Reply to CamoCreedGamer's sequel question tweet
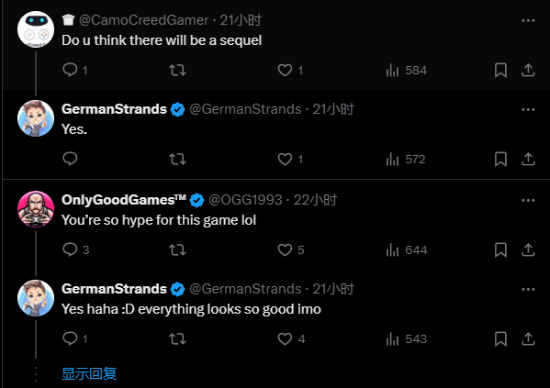550x388 pixels. pyautogui.click(x=70, y=70)
